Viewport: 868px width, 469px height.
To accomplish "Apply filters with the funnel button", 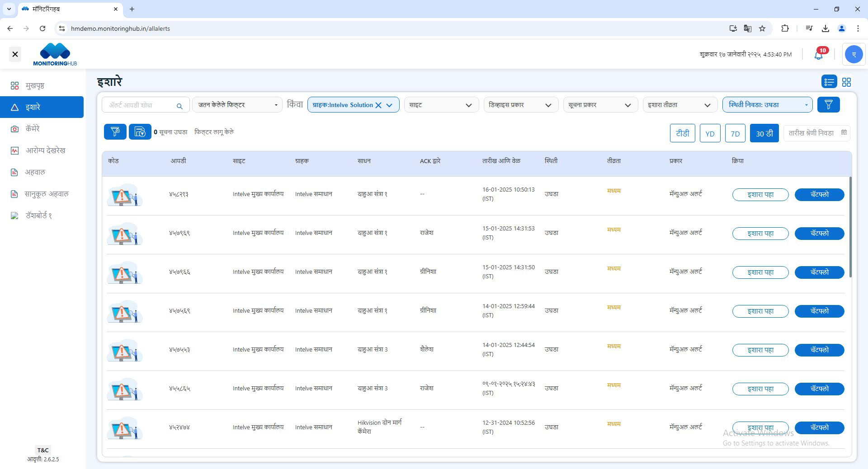I will click(828, 104).
